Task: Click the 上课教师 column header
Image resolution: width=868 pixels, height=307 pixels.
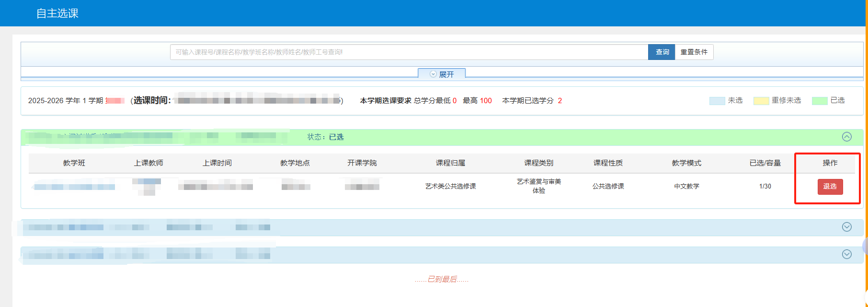Action: click(x=148, y=163)
